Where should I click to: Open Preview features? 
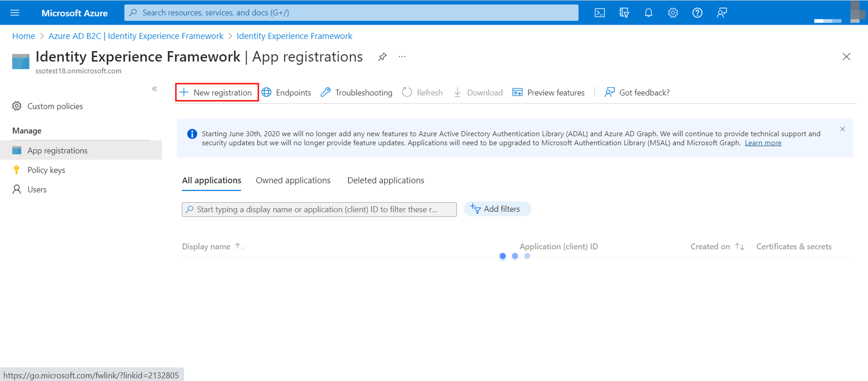pyautogui.click(x=548, y=92)
